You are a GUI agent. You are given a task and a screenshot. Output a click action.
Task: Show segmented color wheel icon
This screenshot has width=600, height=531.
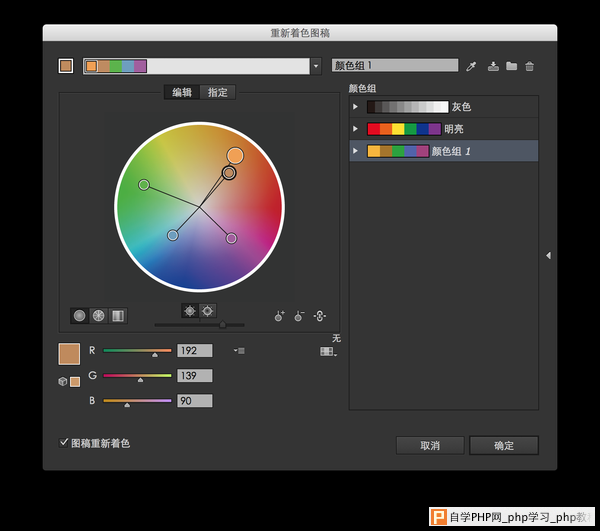pos(98,316)
